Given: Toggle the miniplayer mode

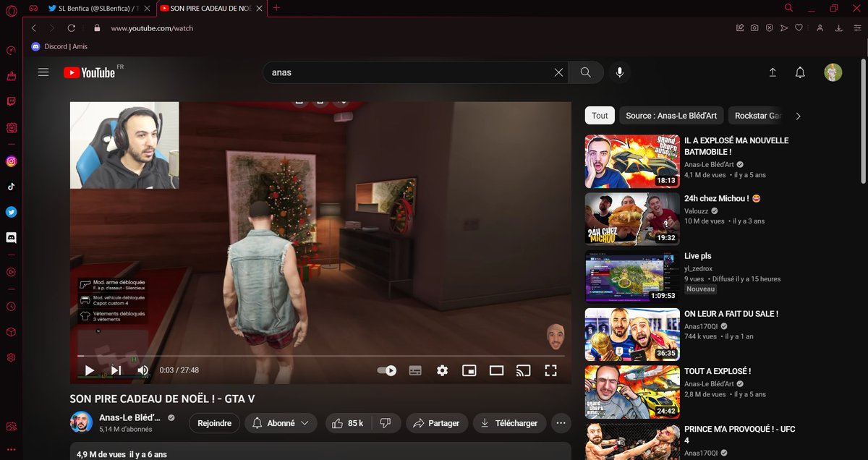Looking at the screenshot, I should (x=469, y=370).
